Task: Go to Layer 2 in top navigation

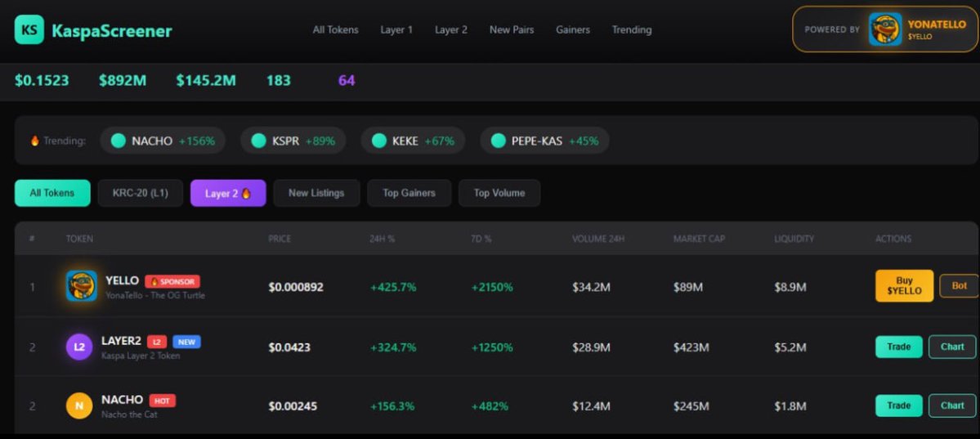Action: (x=450, y=29)
